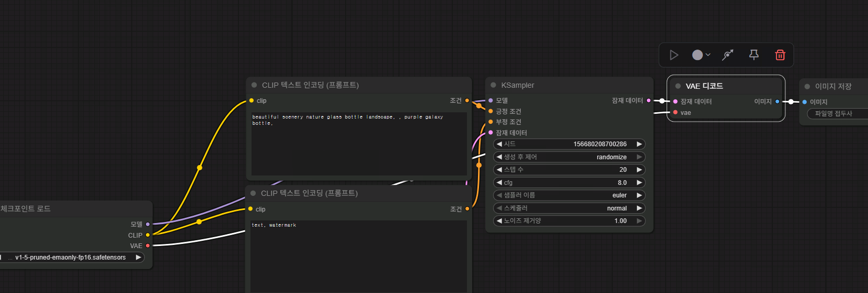The image size is (868, 293).
Task: Click the 파일명 접두사 input field
Action: coord(837,113)
